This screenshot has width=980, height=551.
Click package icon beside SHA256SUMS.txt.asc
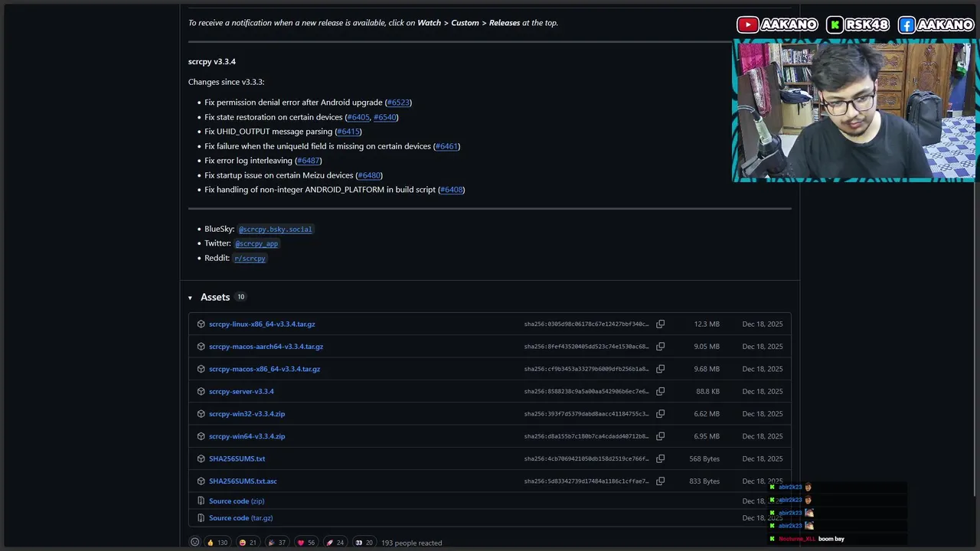click(201, 481)
